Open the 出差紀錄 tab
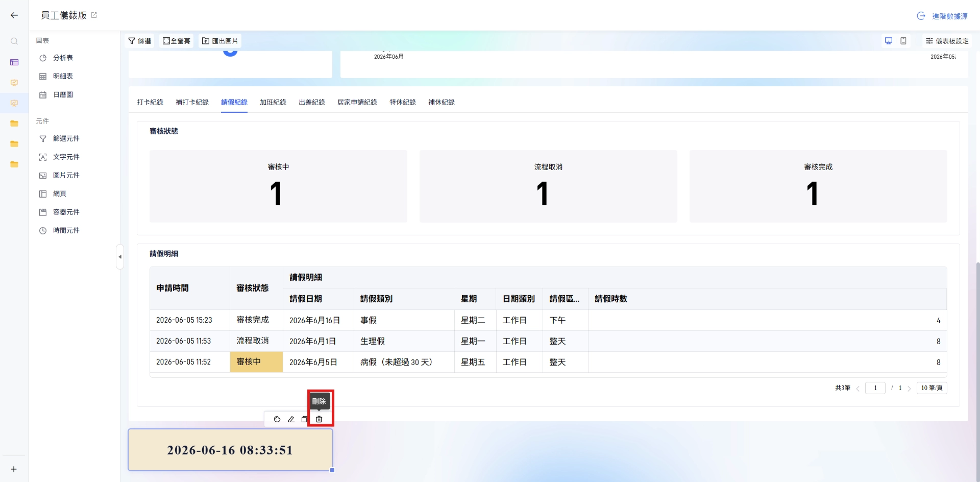 coord(312,102)
